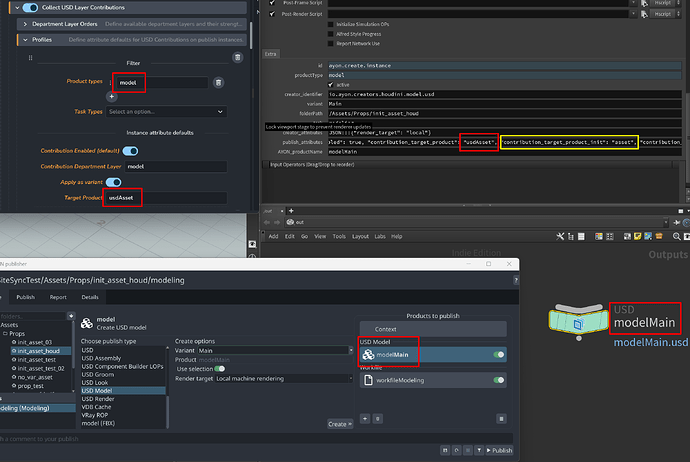Screen dimensions: 690x462
Task: Click the viewport camera snapshot icon
Action: point(252,244)
